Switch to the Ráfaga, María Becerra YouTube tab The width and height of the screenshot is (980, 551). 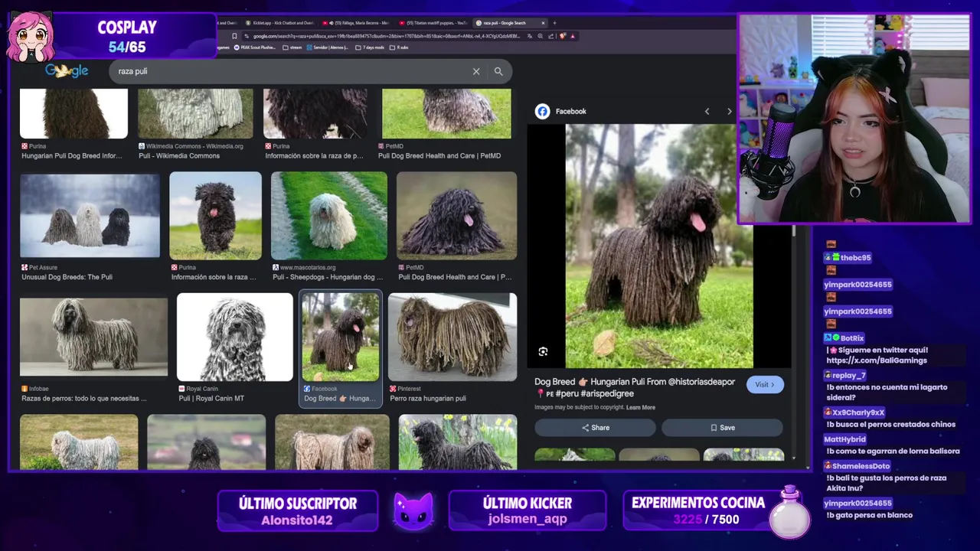pyautogui.click(x=356, y=23)
